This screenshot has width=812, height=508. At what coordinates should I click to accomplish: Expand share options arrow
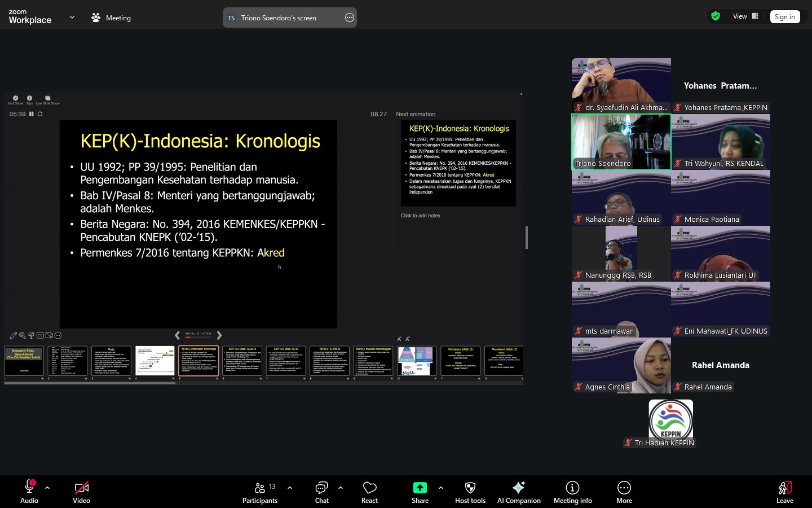click(441, 488)
